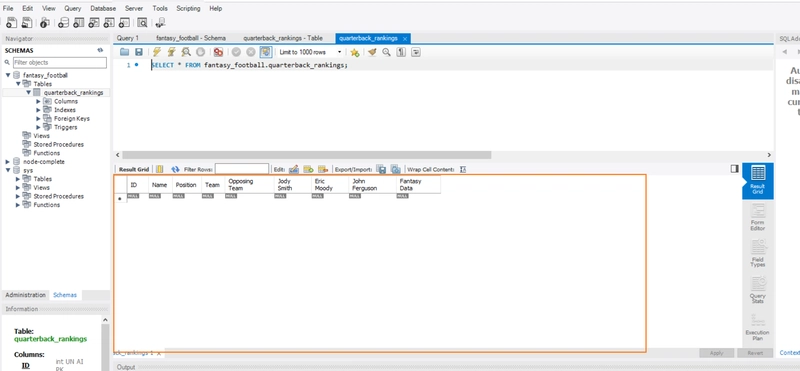Viewport: 800px width, 371px height.
Task: Create a new stored procedure toolbar icon
Action: coord(109,22)
